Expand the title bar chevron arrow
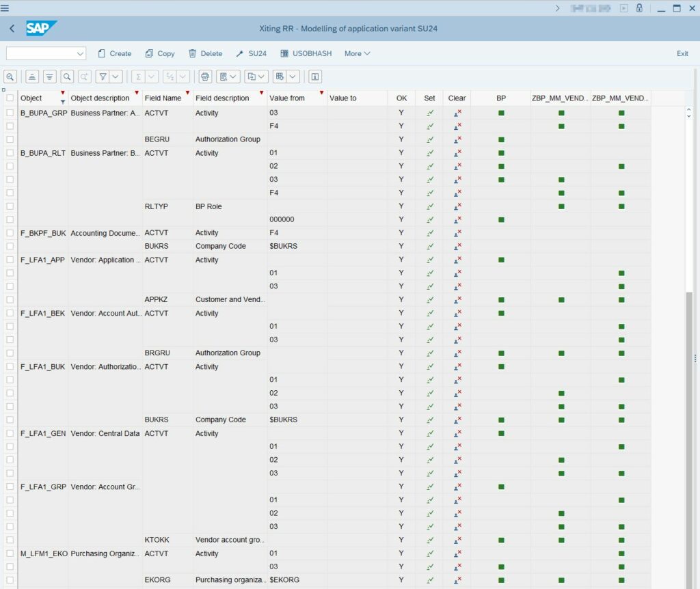The height and width of the screenshot is (589, 700). 557,8
